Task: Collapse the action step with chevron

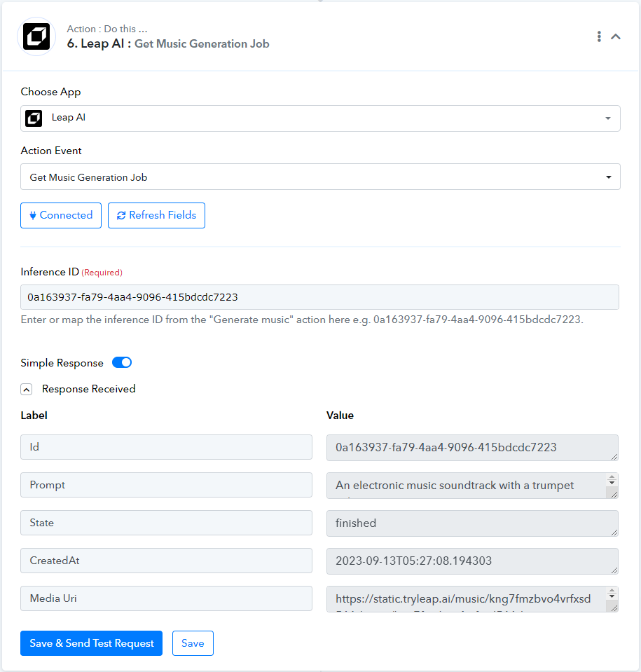Action: coord(616,36)
